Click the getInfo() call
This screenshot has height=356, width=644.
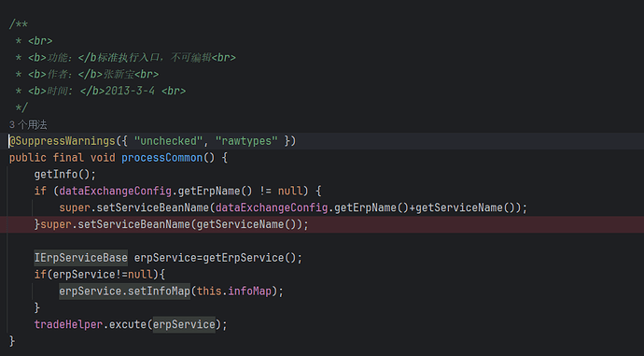(65, 175)
